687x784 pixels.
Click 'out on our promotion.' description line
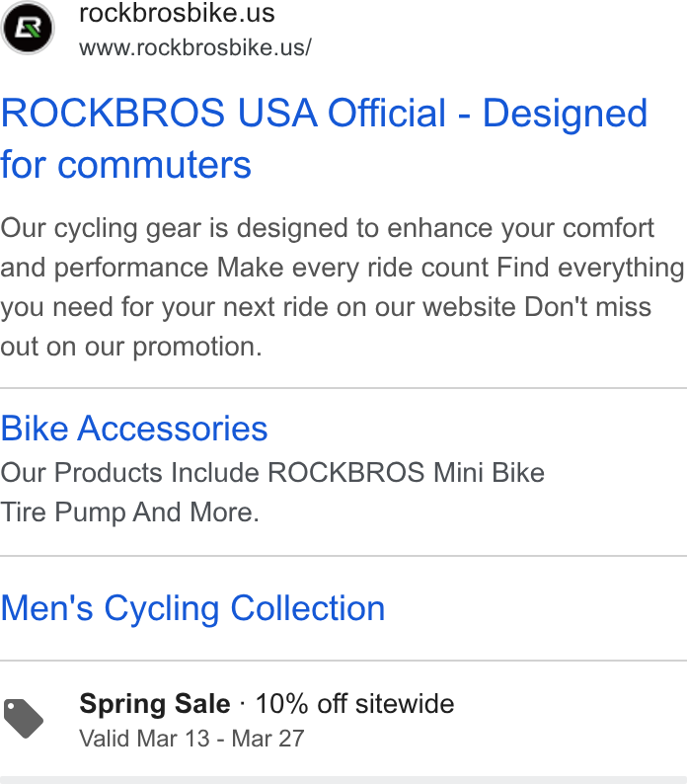point(131,347)
